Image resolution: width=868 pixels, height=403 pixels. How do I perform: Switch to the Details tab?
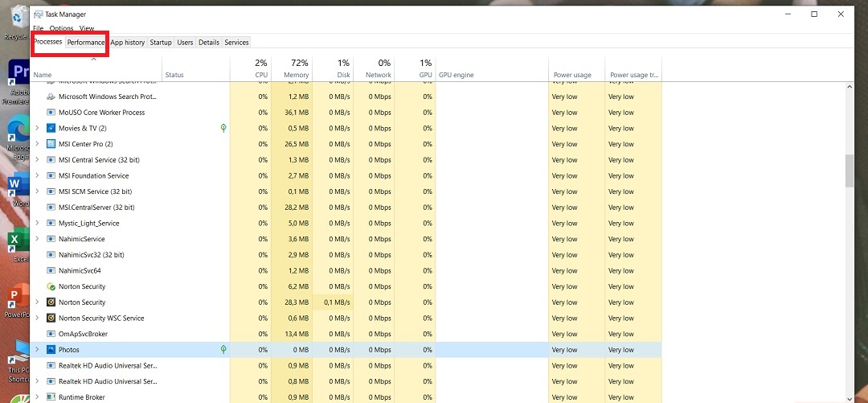click(209, 42)
